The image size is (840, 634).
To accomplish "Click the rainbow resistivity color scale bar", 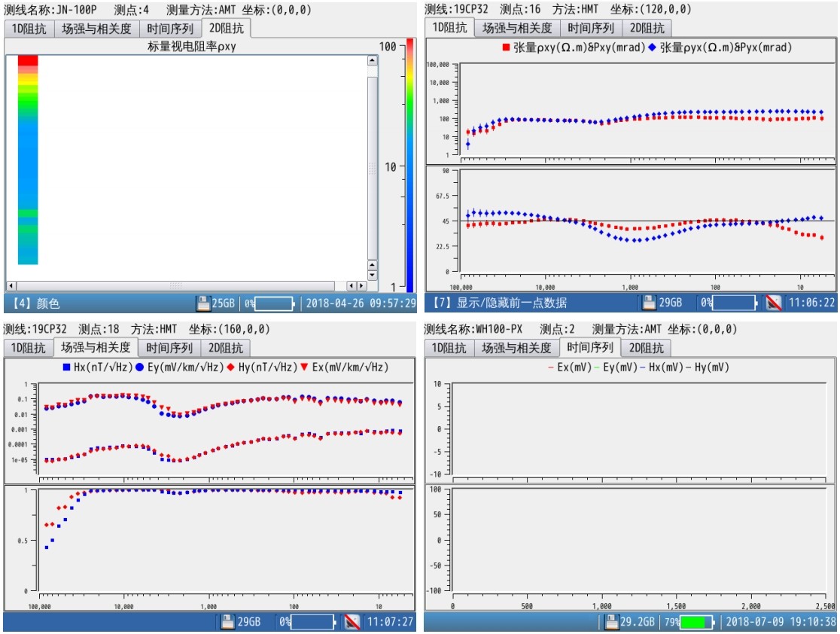I will pos(409,166).
